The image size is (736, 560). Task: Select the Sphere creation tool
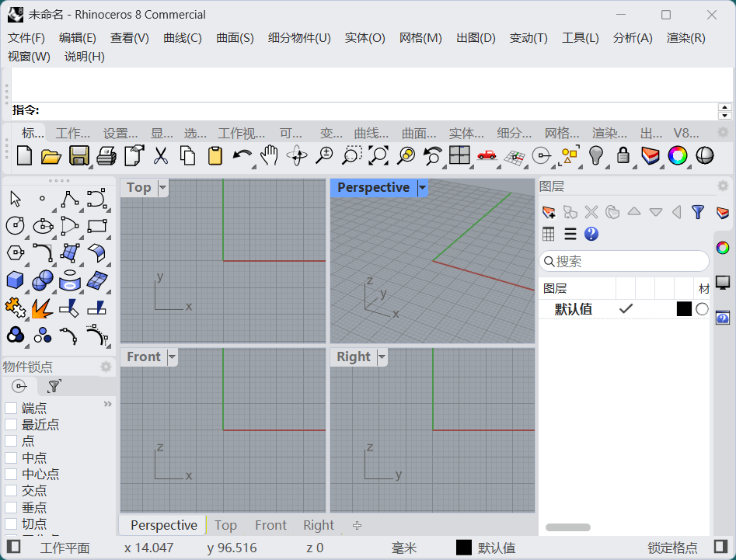[42, 281]
